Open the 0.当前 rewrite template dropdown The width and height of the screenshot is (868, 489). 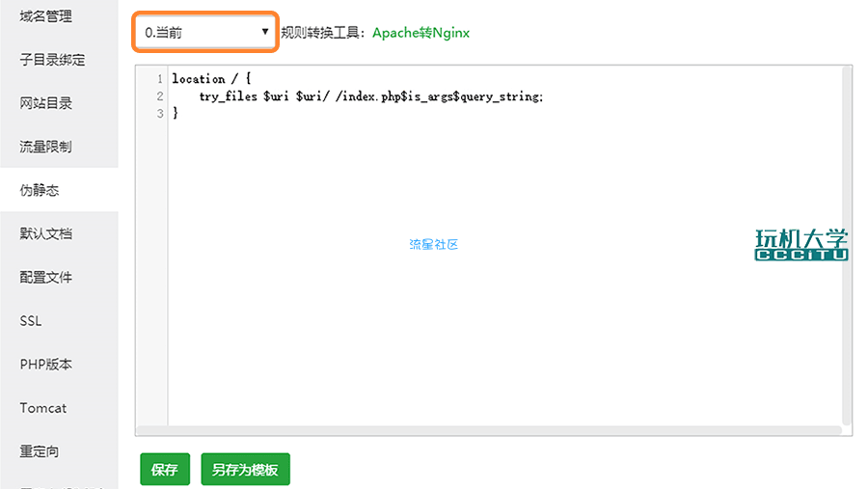tap(204, 32)
